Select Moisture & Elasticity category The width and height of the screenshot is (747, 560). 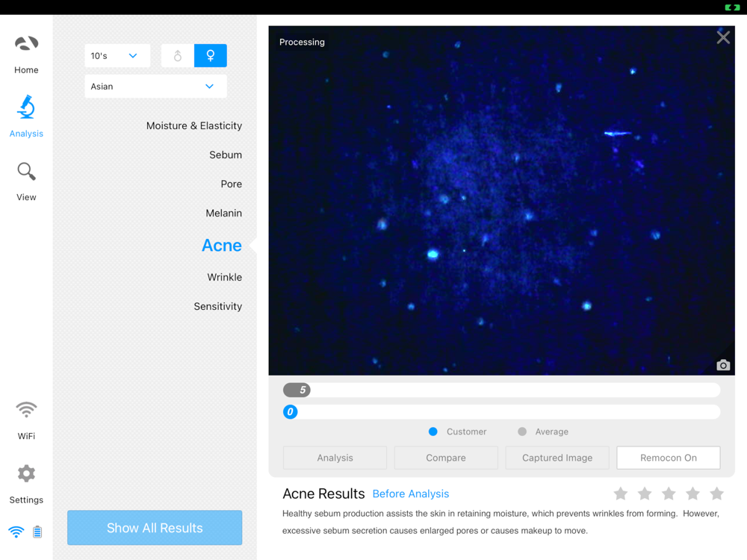coord(194,125)
